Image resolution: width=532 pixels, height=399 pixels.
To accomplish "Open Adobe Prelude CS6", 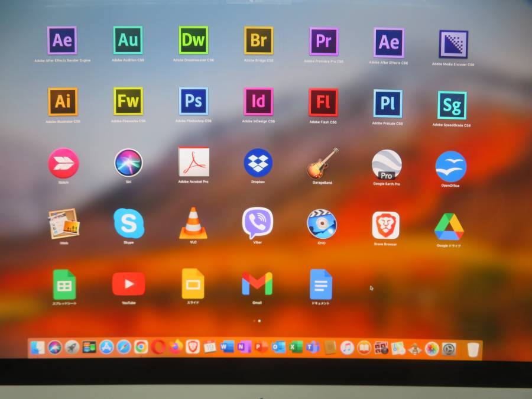I will pos(388,103).
